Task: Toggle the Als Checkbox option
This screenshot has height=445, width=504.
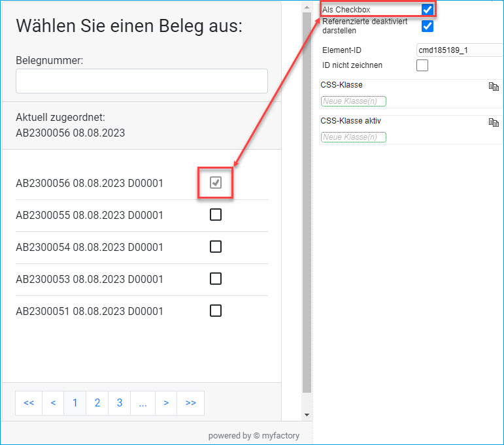Action: (428, 10)
